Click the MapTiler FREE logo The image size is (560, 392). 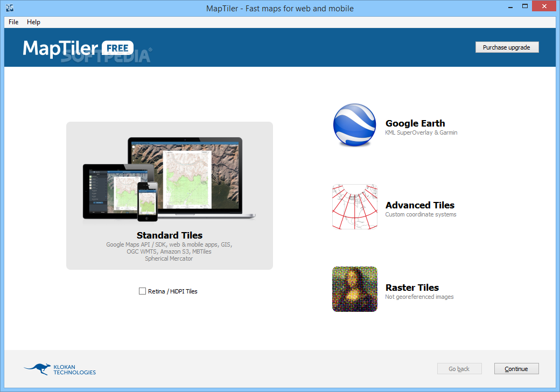point(78,48)
